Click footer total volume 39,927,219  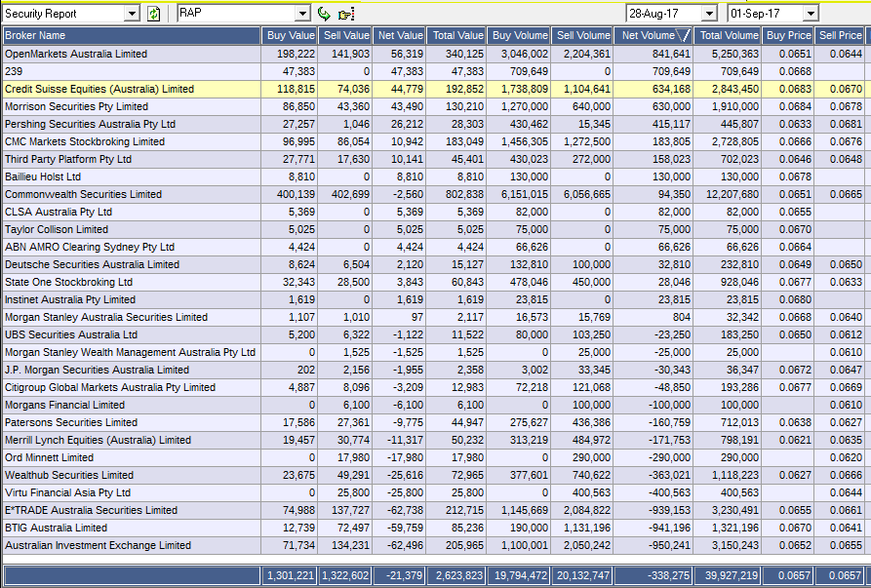click(732, 575)
